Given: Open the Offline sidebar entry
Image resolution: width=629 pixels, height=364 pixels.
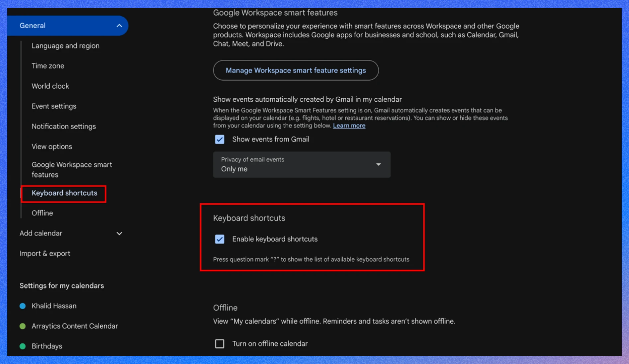Looking at the screenshot, I should [x=42, y=213].
